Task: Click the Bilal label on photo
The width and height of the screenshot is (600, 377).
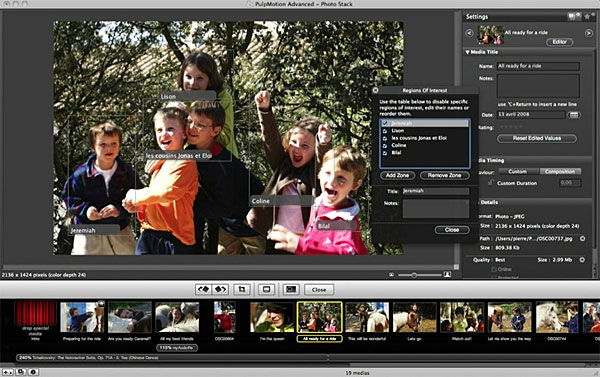Action: [x=336, y=226]
